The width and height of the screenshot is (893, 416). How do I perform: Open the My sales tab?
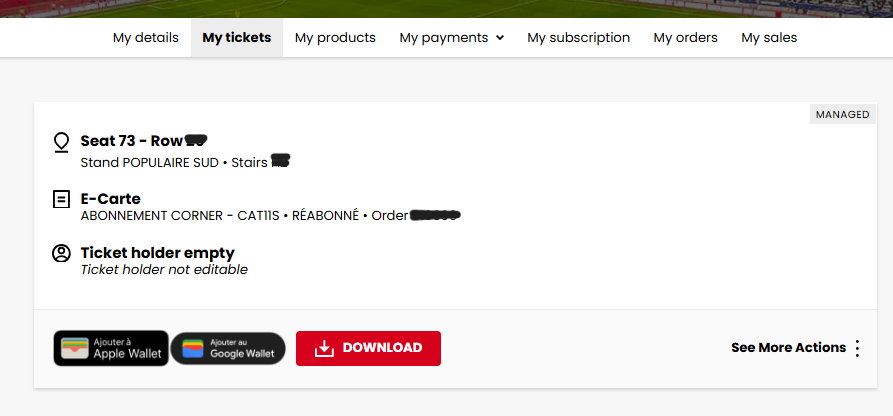click(x=769, y=38)
